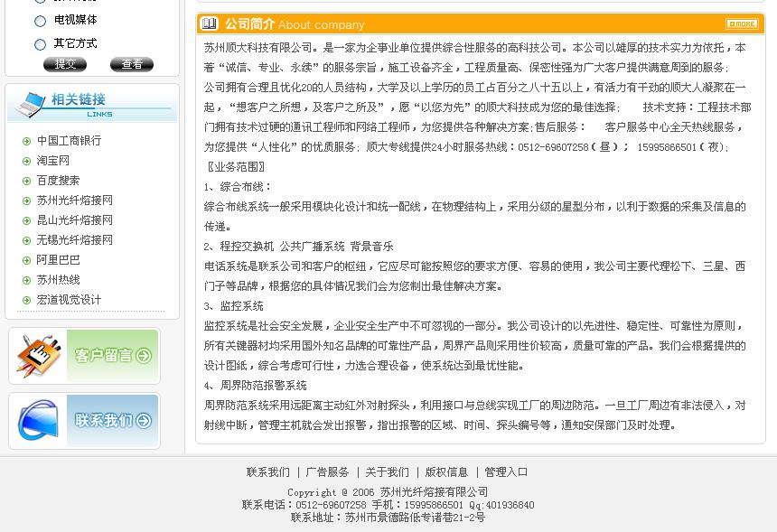Select the 其它方式 radio option
The image size is (777, 532).
click(40, 44)
